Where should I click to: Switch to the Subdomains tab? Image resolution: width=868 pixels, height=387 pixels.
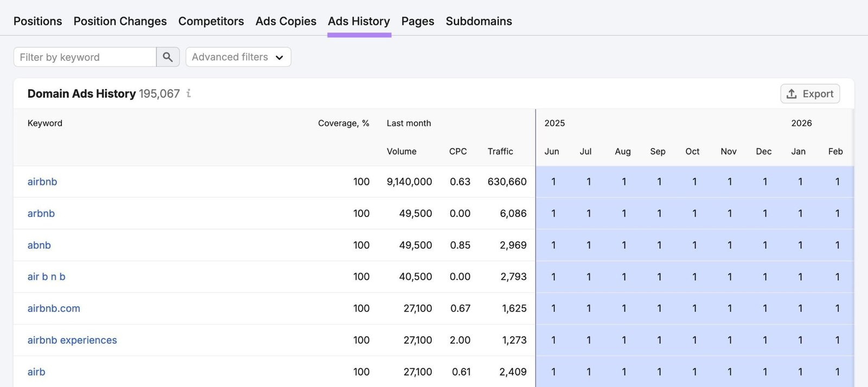479,21
